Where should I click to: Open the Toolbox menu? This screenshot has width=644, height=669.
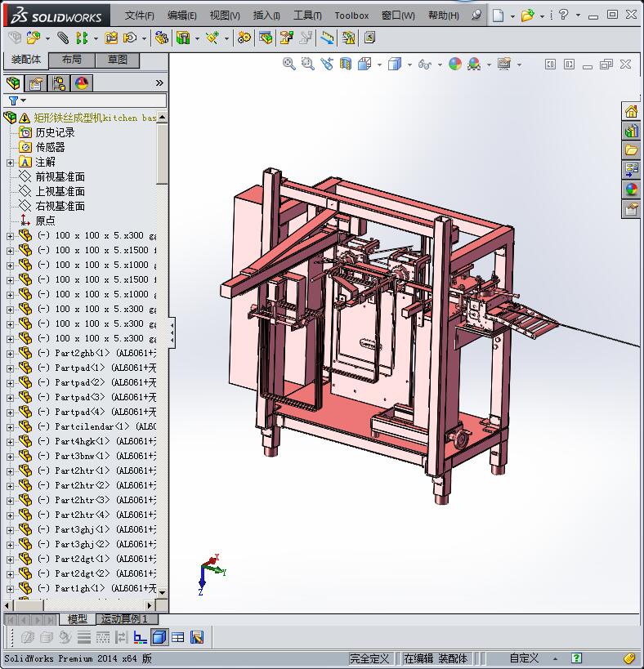pyautogui.click(x=351, y=16)
